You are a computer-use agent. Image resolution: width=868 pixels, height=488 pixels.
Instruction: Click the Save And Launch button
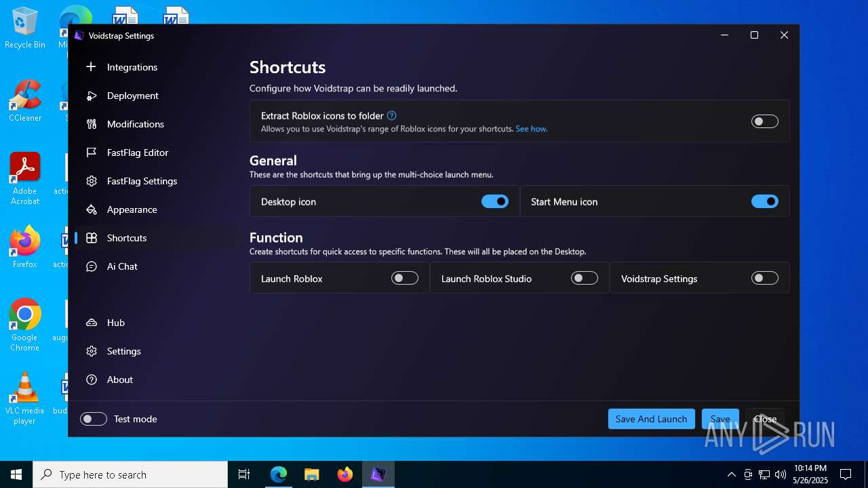point(651,419)
